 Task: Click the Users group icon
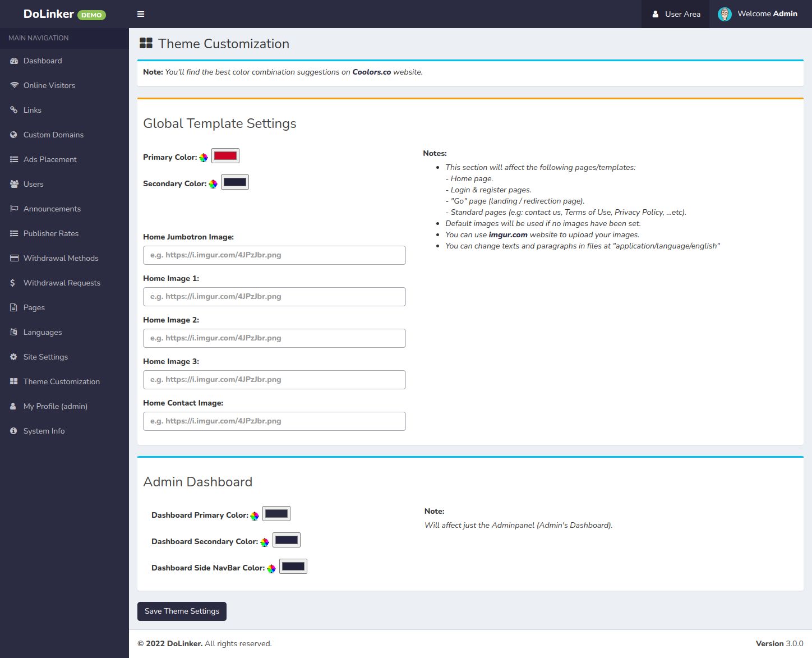coord(14,184)
